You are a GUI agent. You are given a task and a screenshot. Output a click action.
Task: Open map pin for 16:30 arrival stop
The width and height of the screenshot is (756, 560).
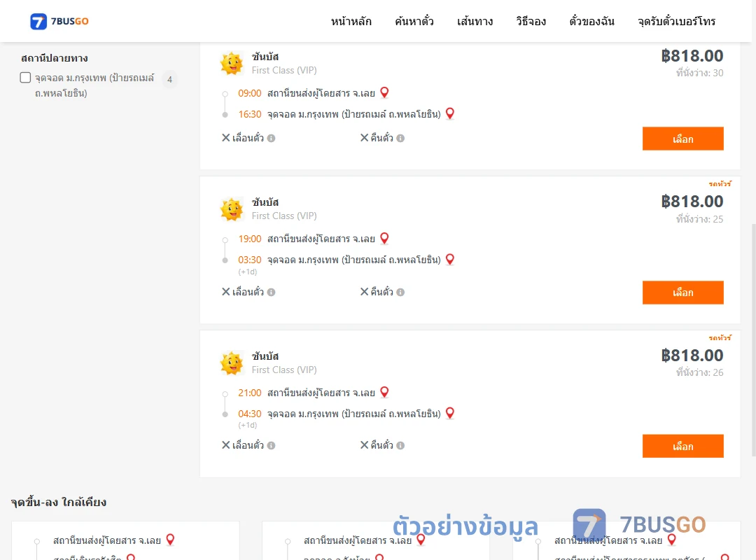pos(450,114)
